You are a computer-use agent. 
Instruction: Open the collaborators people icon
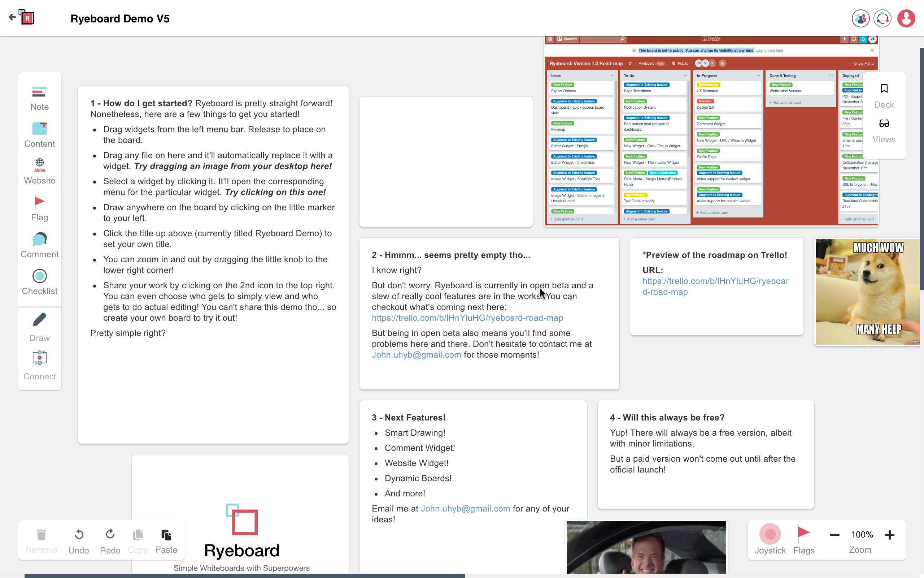(860, 18)
